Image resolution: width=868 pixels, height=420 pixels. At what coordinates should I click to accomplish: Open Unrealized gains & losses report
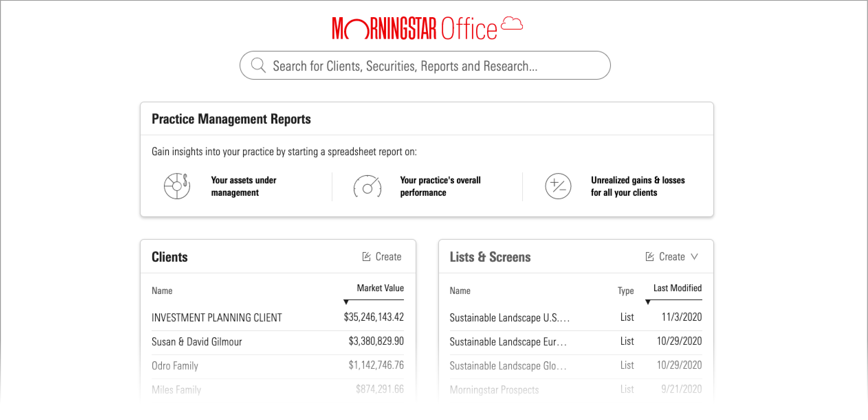[x=638, y=186]
